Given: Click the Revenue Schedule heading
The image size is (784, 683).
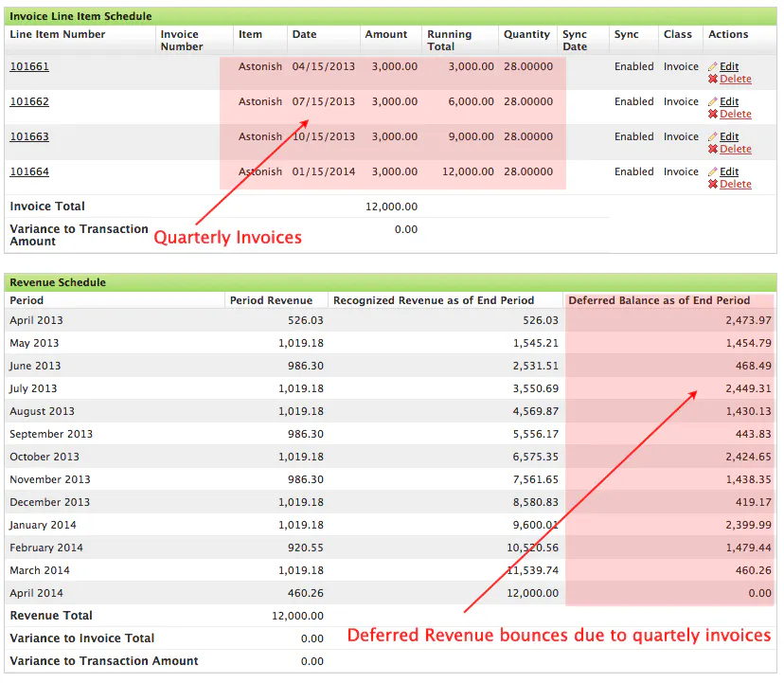Looking at the screenshot, I should (58, 282).
